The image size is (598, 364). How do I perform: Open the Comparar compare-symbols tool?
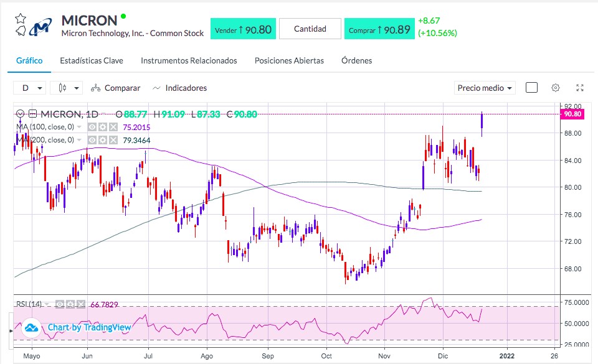click(x=116, y=88)
